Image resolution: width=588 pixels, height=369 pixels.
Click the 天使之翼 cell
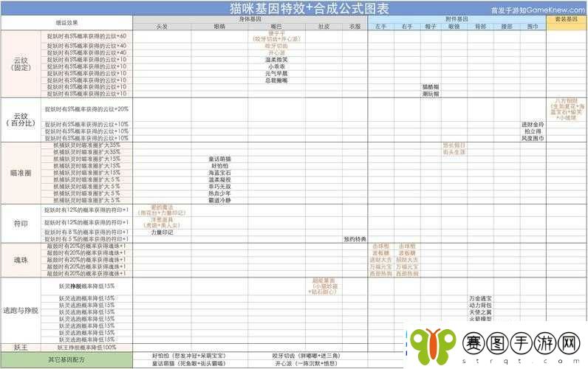[x=480, y=312]
